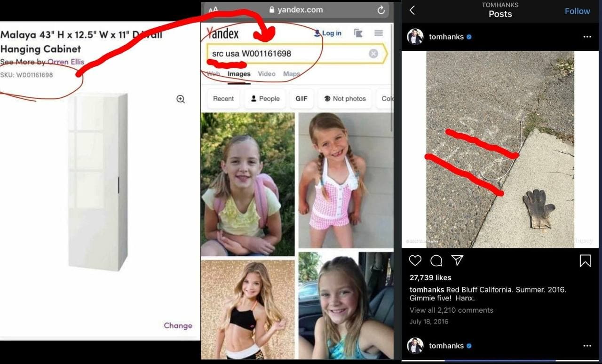Open comments using the speech bubble icon
The image size is (602, 364).
pyautogui.click(x=436, y=261)
